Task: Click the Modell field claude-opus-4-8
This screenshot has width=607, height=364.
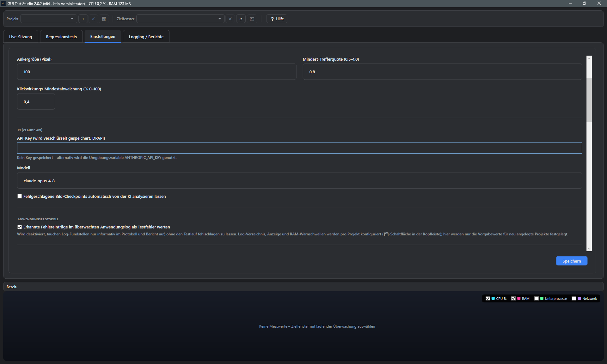Action: pyautogui.click(x=299, y=181)
